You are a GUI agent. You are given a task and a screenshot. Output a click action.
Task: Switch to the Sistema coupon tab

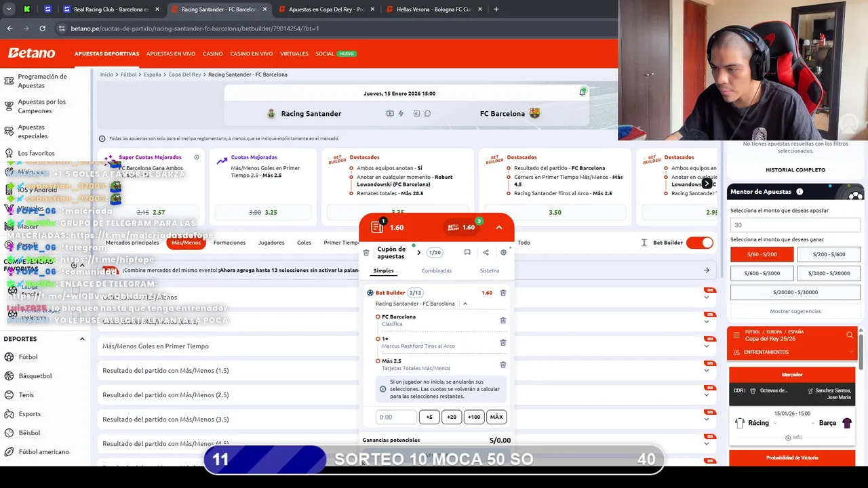[x=489, y=270]
